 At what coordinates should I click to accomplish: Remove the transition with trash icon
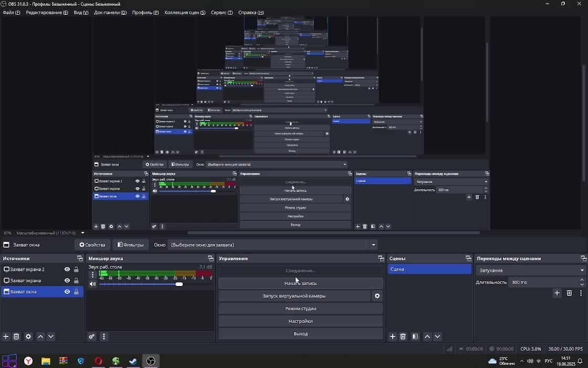[569, 293]
